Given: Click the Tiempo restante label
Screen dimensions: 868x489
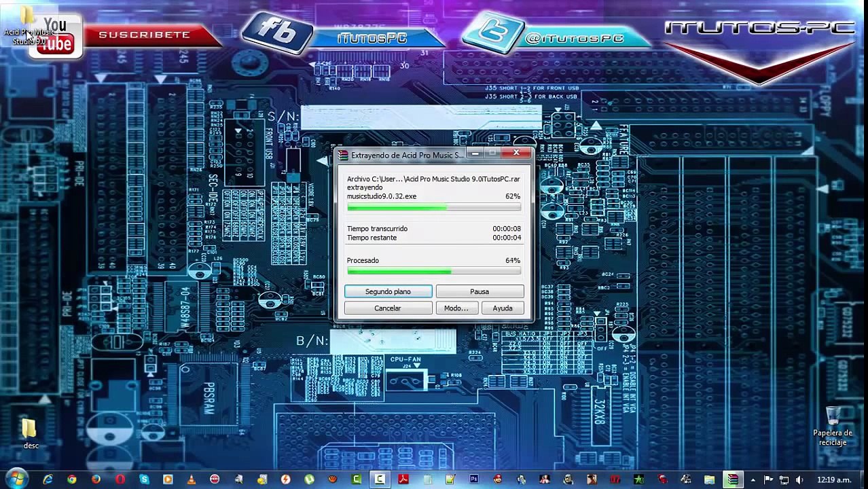Looking at the screenshot, I should [x=372, y=238].
